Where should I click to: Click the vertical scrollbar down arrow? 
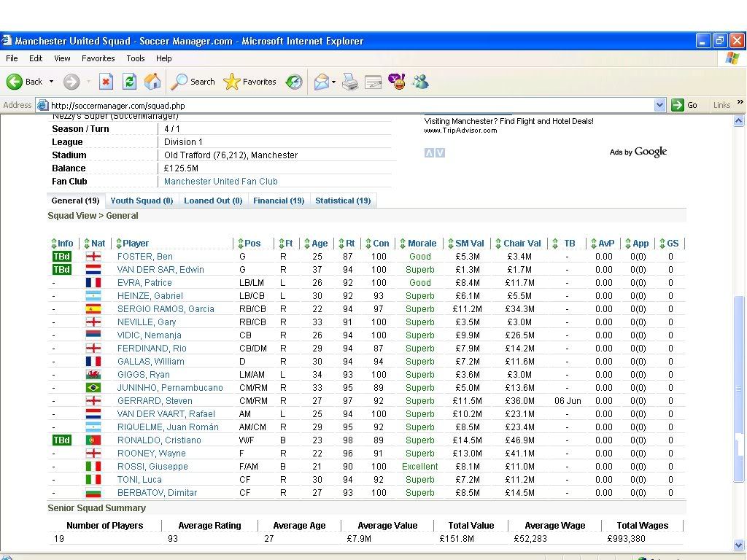[738, 545]
